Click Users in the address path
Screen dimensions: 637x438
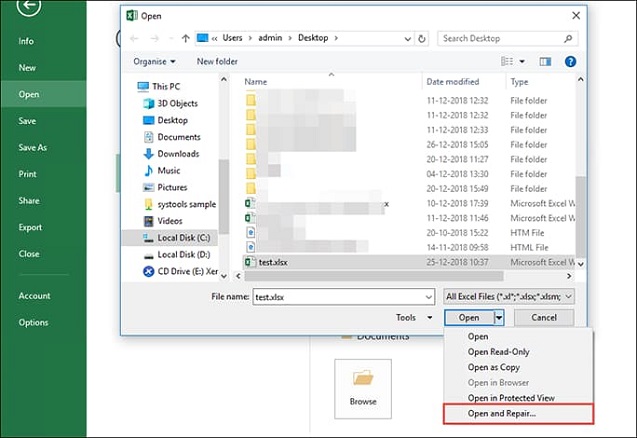coord(232,38)
